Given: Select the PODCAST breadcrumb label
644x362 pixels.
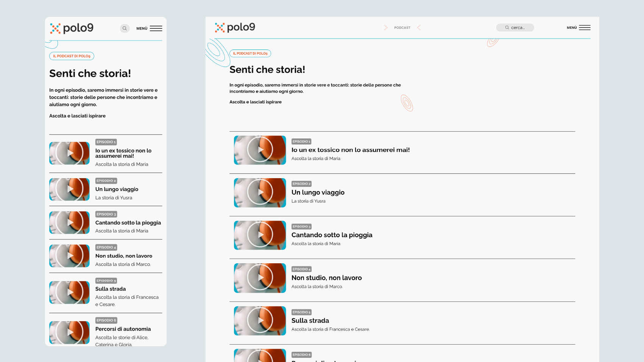Looking at the screenshot, I should pyautogui.click(x=402, y=28).
